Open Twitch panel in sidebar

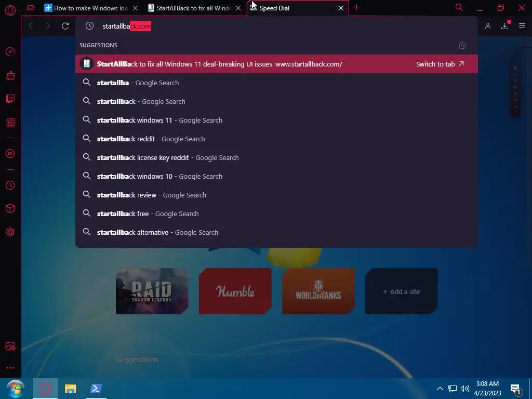pyautogui.click(x=10, y=99)
